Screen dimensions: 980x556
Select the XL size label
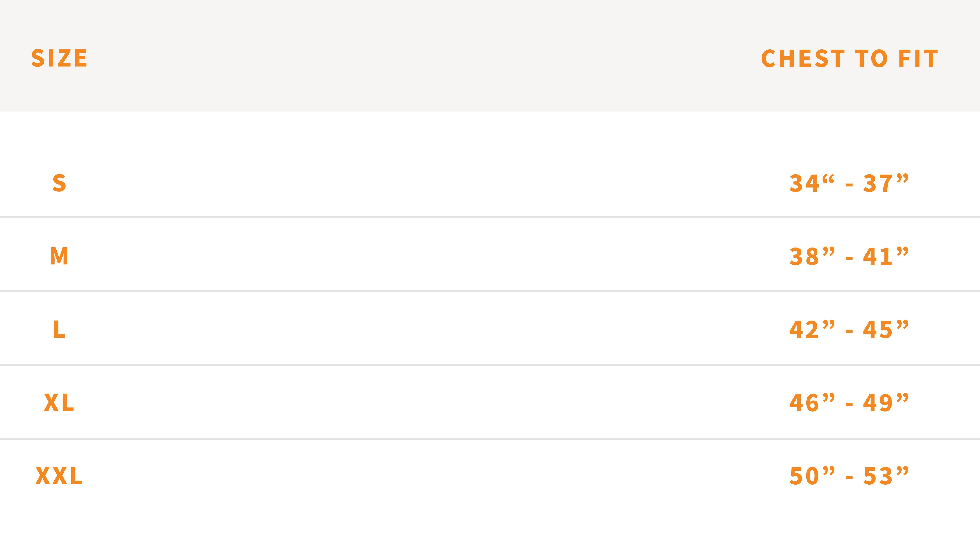click(x=59, y=403)
